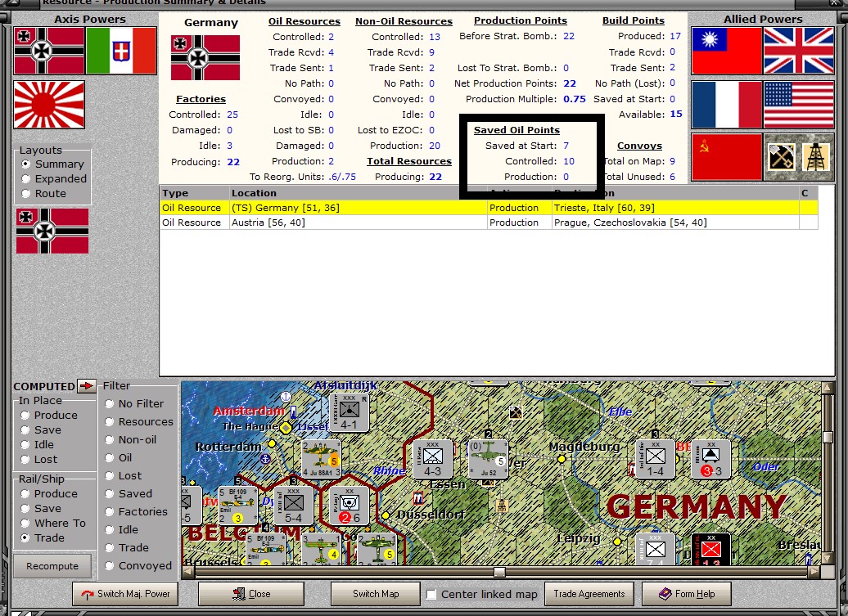Click the Build Points heading
848x616 pixels.
click(634, 20)
